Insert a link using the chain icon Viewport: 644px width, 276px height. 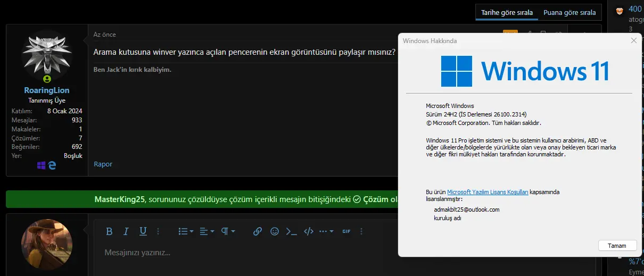[x=258, y=231]
